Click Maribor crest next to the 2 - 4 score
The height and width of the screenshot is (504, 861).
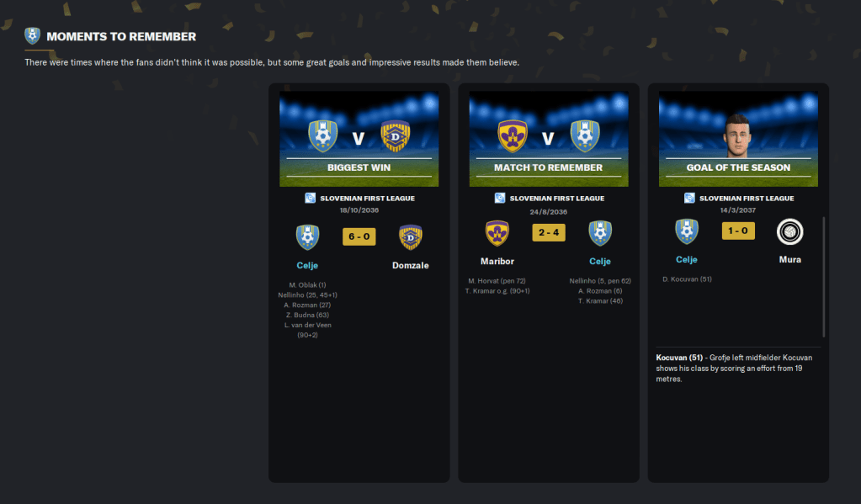pos(497,233)
